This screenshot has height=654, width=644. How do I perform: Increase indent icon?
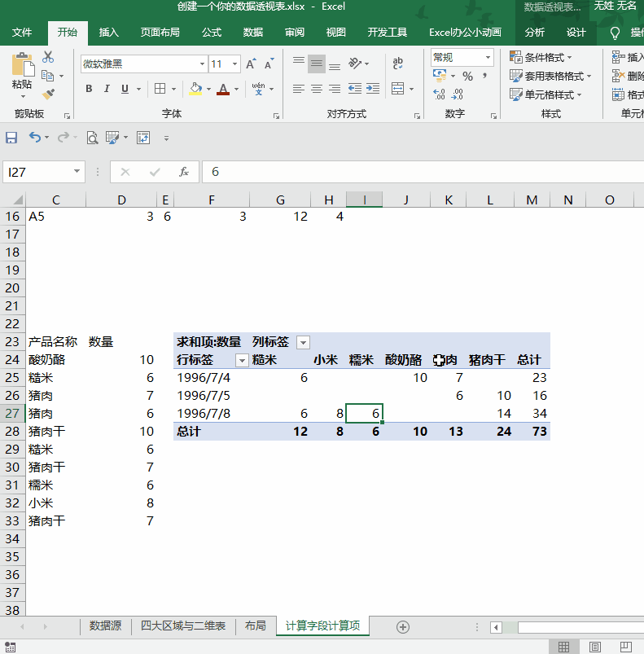[373, 89]
